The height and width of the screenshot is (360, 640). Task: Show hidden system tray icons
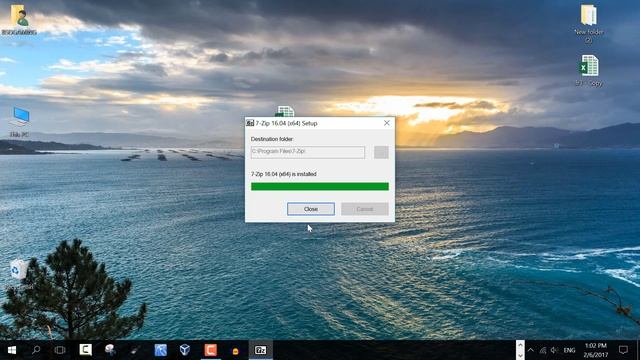[x=531, y=350]
